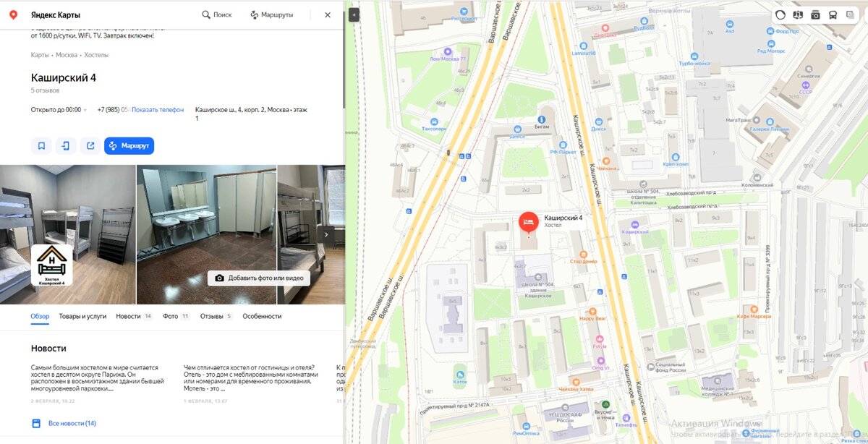The width and height of the screenshot is (868, 444).
Task: Click the share icon button
Action: (90, 146)
